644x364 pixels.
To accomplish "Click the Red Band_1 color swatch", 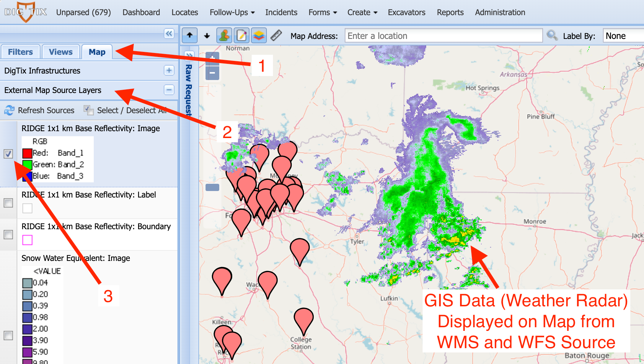I will pos(27,153).
